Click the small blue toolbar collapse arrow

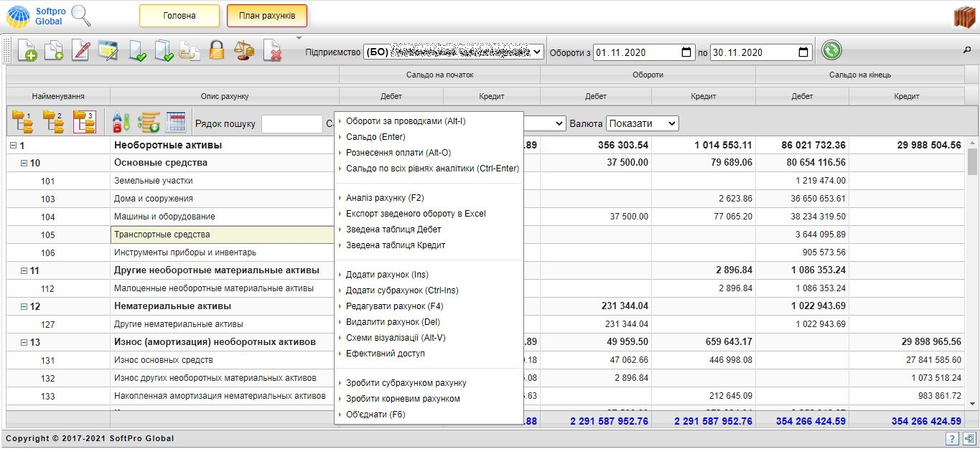pyautogui.click(x=299, y=37)
